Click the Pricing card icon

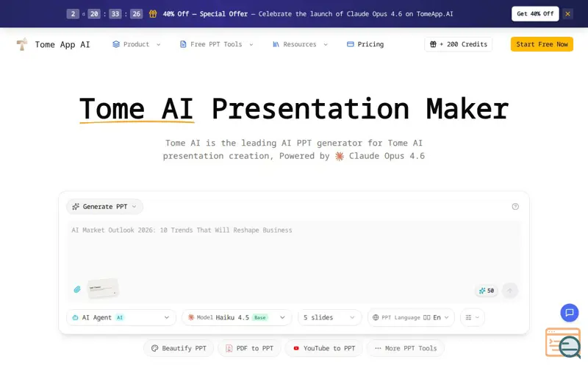[x=351, y=44]
